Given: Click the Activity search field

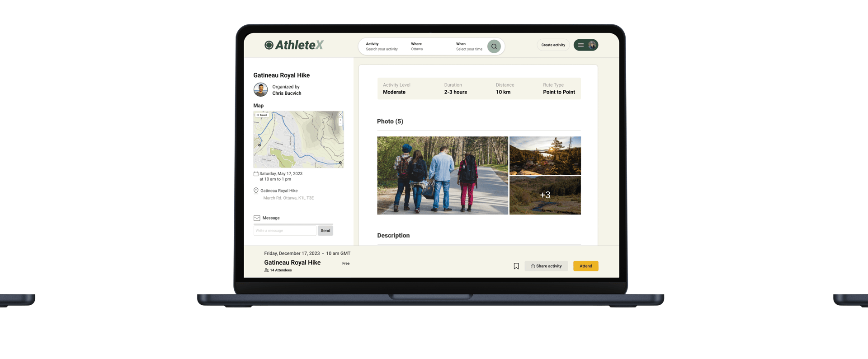Looking at the screenshot, I should tap(382, 47).
